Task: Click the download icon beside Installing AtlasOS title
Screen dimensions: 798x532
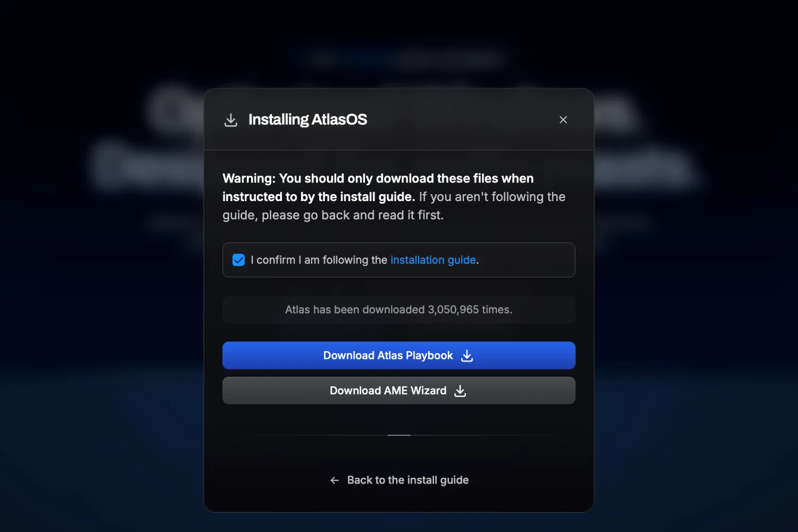Action: coord(231,120)
